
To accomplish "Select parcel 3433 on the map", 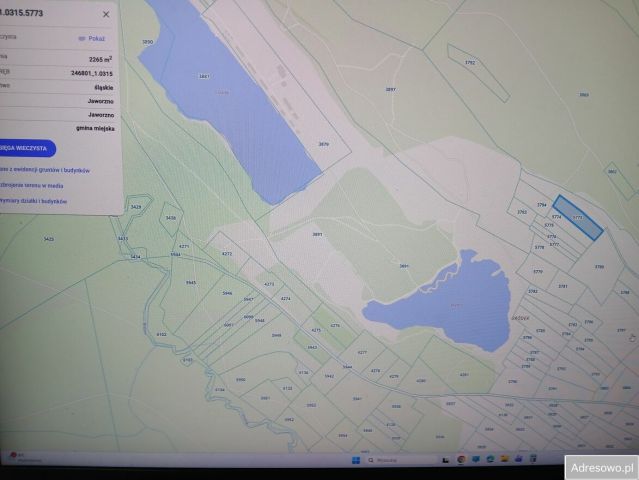I will point(123,238).
